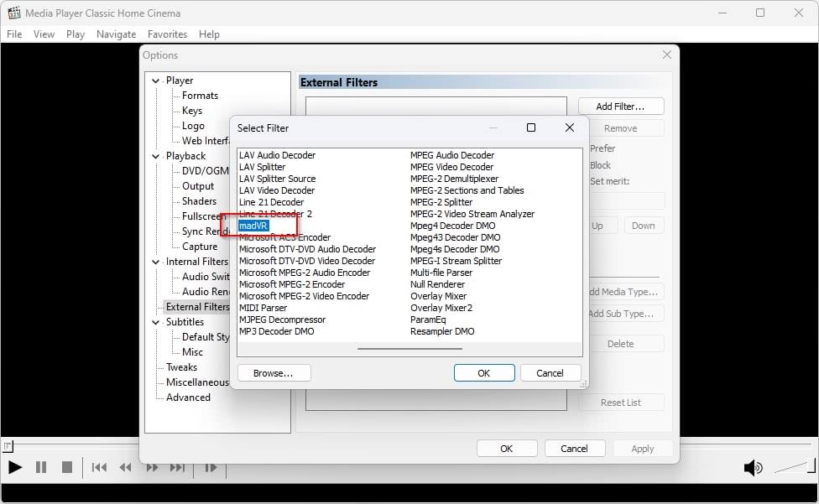Collapse the Playback section chevron
The width and height of the screenshot is (819, 504).
click(155, 155)
